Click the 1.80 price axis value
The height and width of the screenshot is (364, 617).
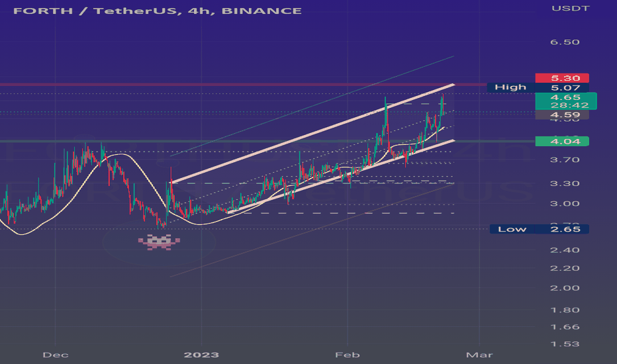565,310
